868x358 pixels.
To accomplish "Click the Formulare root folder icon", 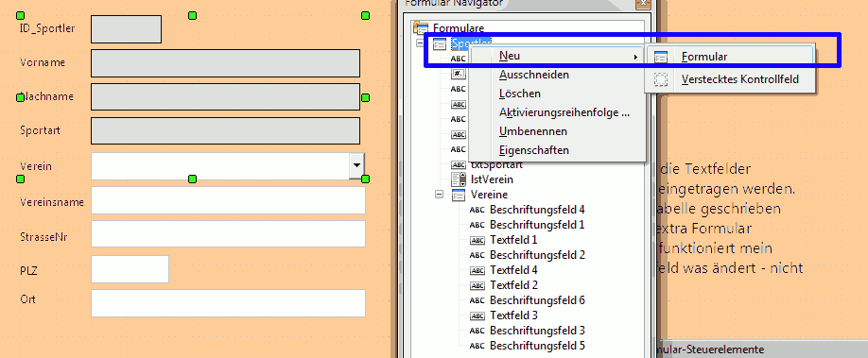I will pos(421,27).
